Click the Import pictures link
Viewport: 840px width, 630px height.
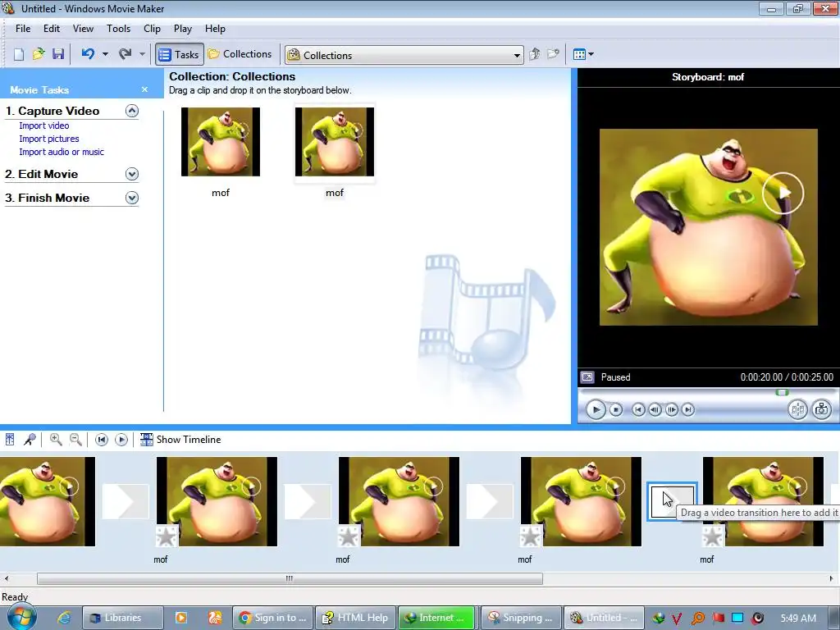point(48,139)
